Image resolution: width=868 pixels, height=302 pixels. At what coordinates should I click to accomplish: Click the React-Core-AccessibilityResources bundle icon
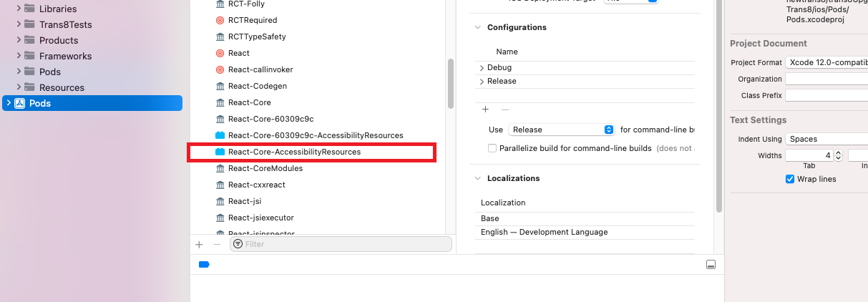pyautogui.click(x=220, y=152)
